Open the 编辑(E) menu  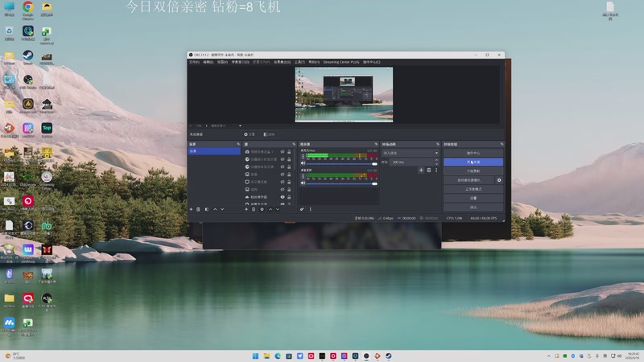click(x=208, y=62)
